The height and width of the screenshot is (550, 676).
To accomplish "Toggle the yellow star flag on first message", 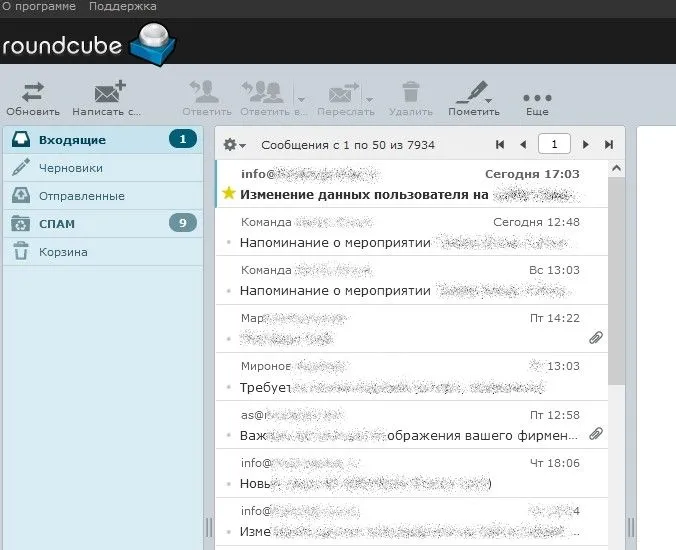I will [x=228, y=193].
